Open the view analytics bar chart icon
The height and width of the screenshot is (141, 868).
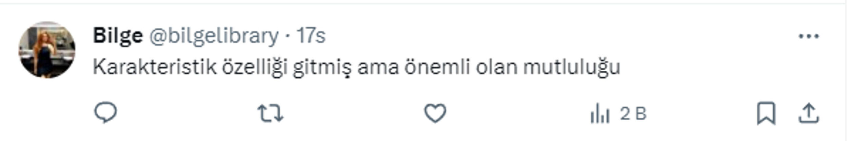(600, 114)
